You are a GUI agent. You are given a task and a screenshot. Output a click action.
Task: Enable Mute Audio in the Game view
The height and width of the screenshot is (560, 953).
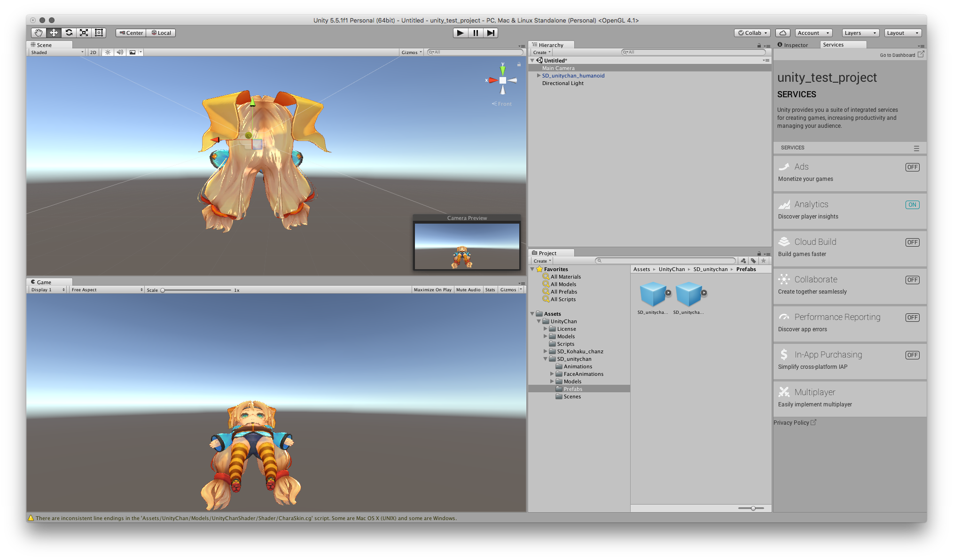tap(468, 289)
